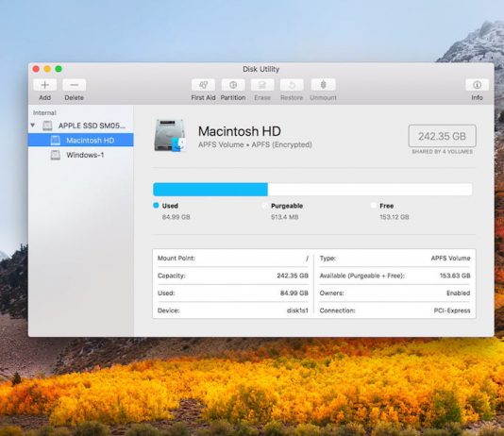The width and height of the screenshot is (504, 436).
Task: Click the disk1s1 device value
Action: tap(297, 310)
